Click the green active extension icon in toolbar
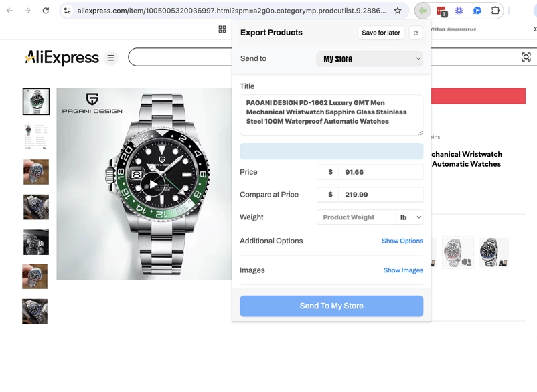The width and height of the screenshot is (537, 392). tap(423, 11)
